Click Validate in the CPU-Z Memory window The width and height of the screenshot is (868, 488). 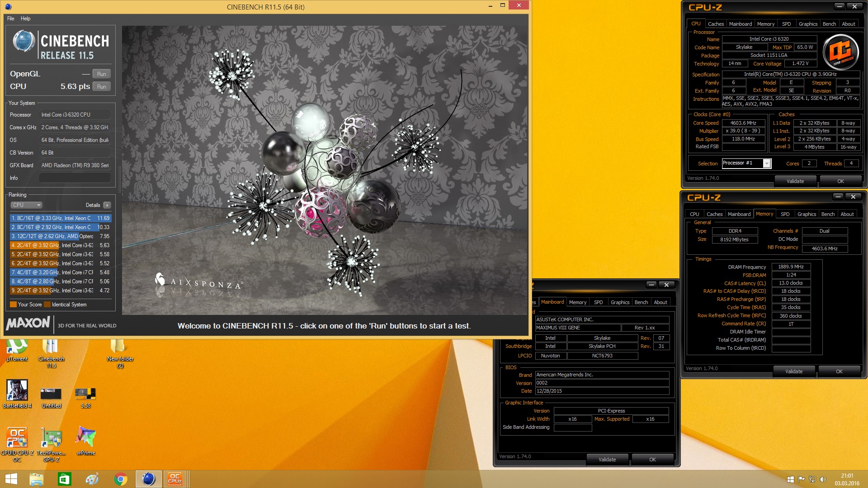pyautogui.click(x=794, y=371)
